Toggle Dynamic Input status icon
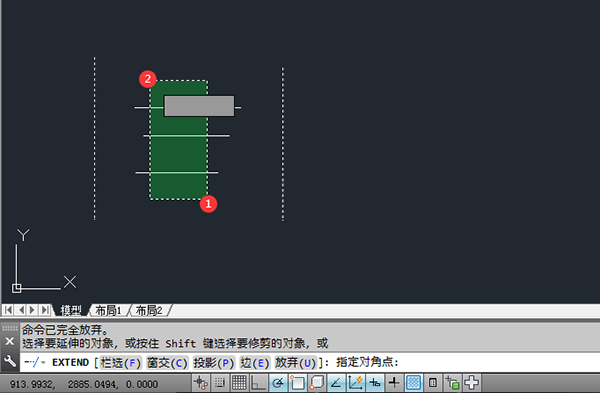The image size is (600, 393). [x=375, y=383]
